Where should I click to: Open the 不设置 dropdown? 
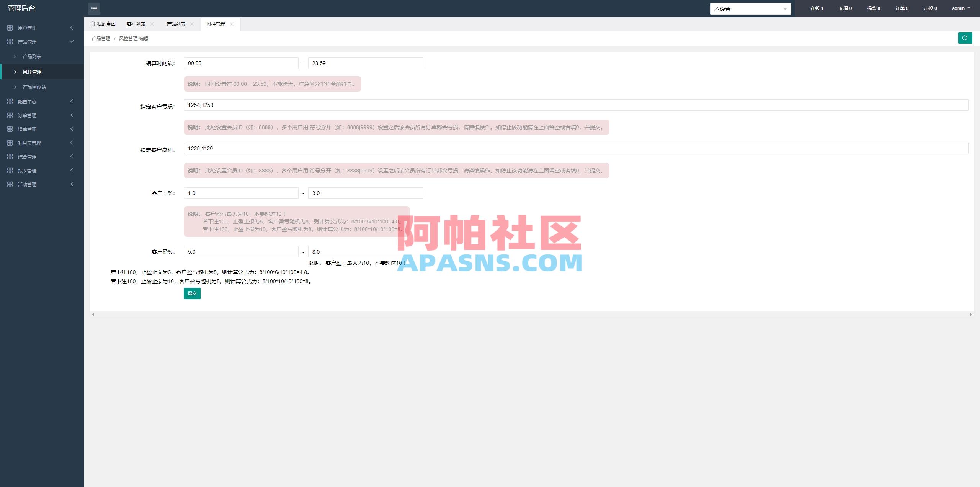pos(750,9)
